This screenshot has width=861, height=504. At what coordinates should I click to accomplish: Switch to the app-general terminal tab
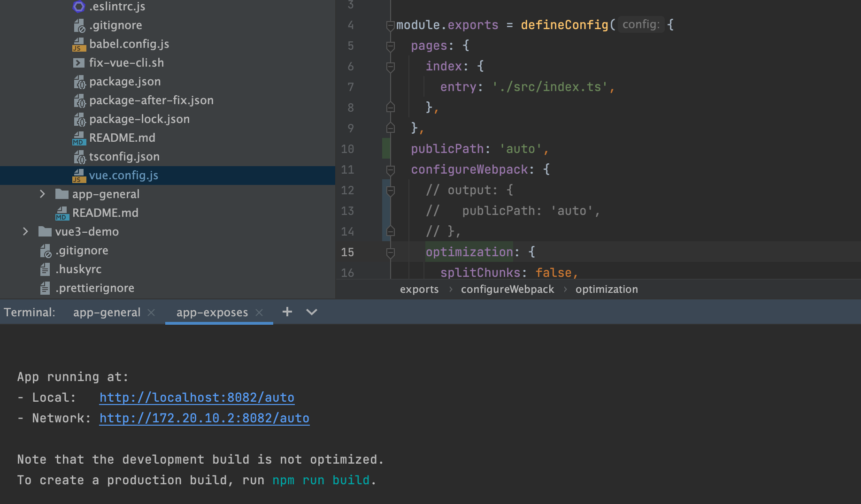tap(107, 313)
